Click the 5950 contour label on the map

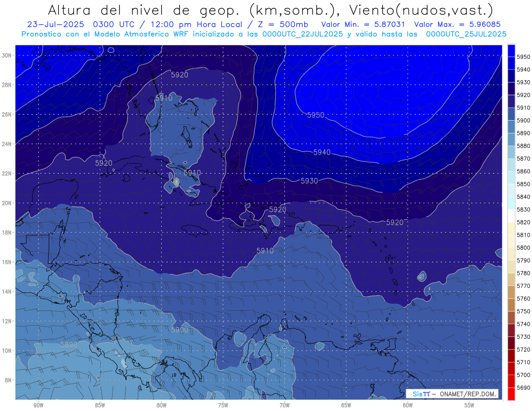[316, 115]
